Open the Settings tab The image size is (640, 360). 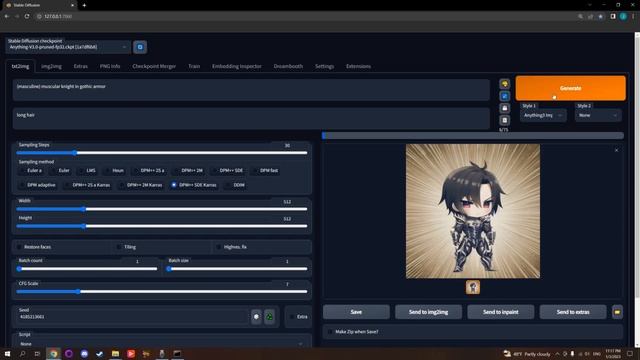324,66
